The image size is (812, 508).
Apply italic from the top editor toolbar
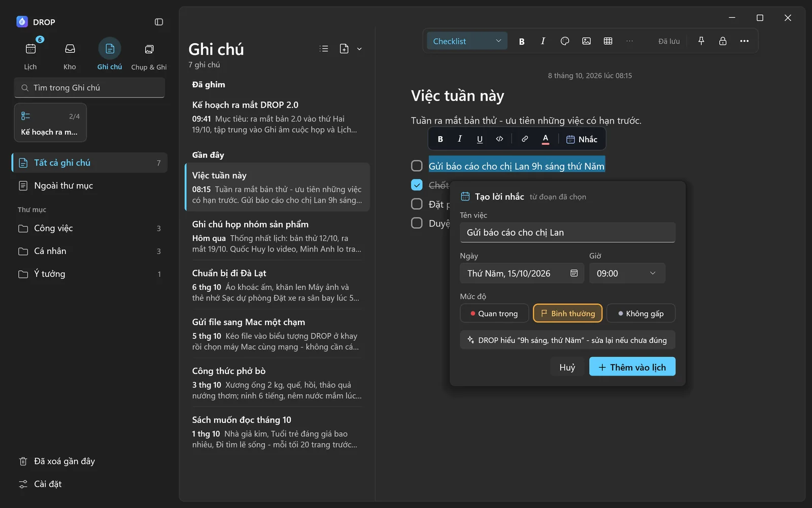(543, 41)
